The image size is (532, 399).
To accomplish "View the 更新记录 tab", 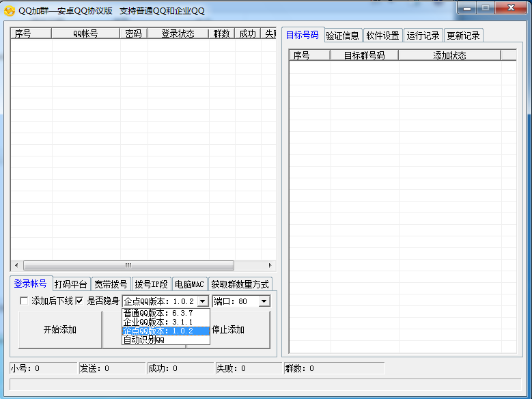I will click(464, 36).
